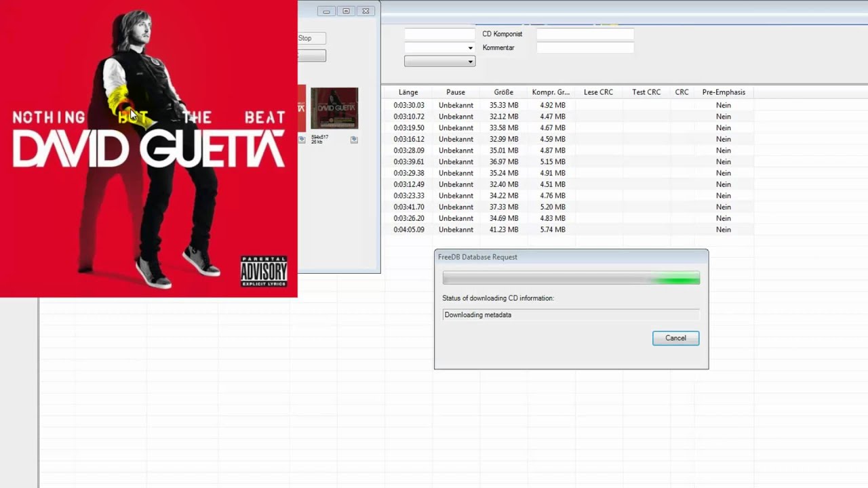Select the track length 0:03:19.50
868x488 pixels.
pyautogui.click(x=409, y=128)
